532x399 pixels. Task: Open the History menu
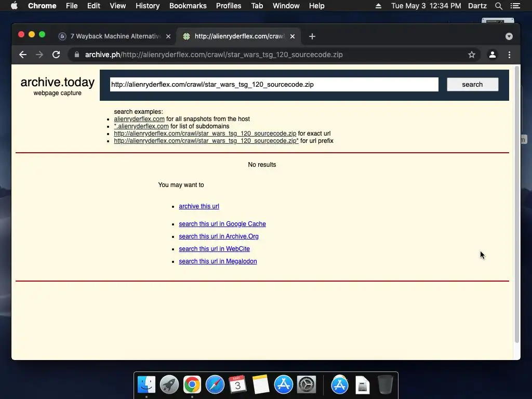pos(148,6)
